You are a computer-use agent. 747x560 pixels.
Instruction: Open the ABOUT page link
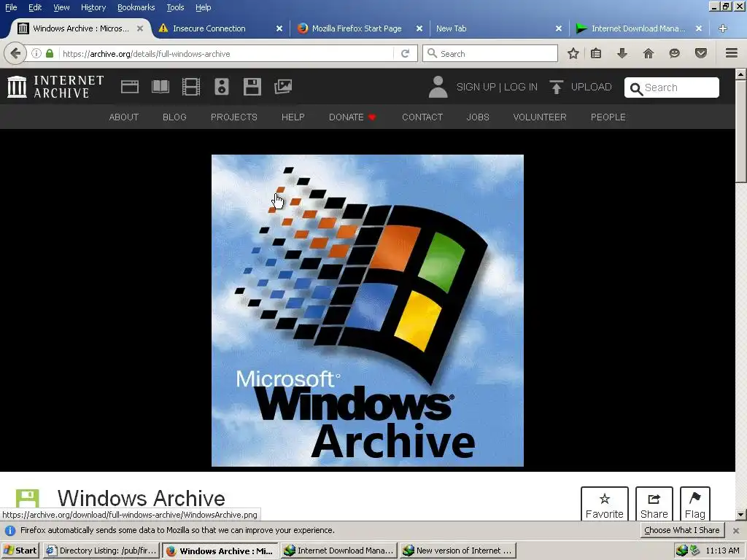124,117
